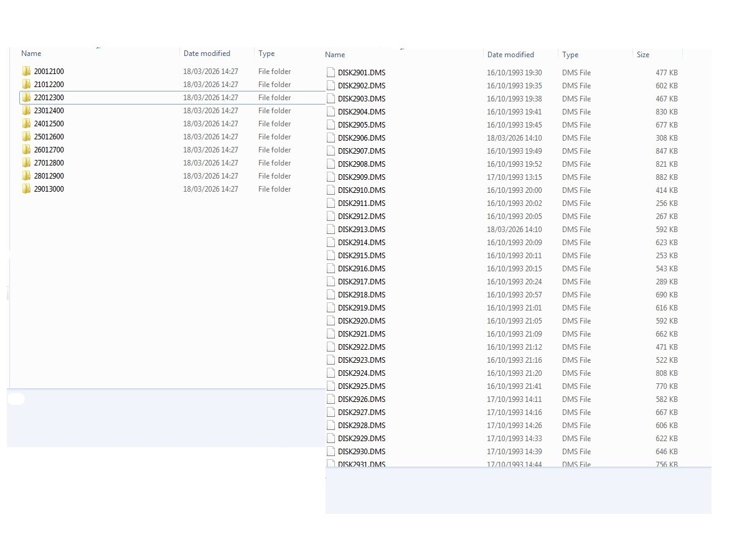Screen dimensions: 747x560
Task: Click right pane Name column header
Action: click(x=335, y=55)
